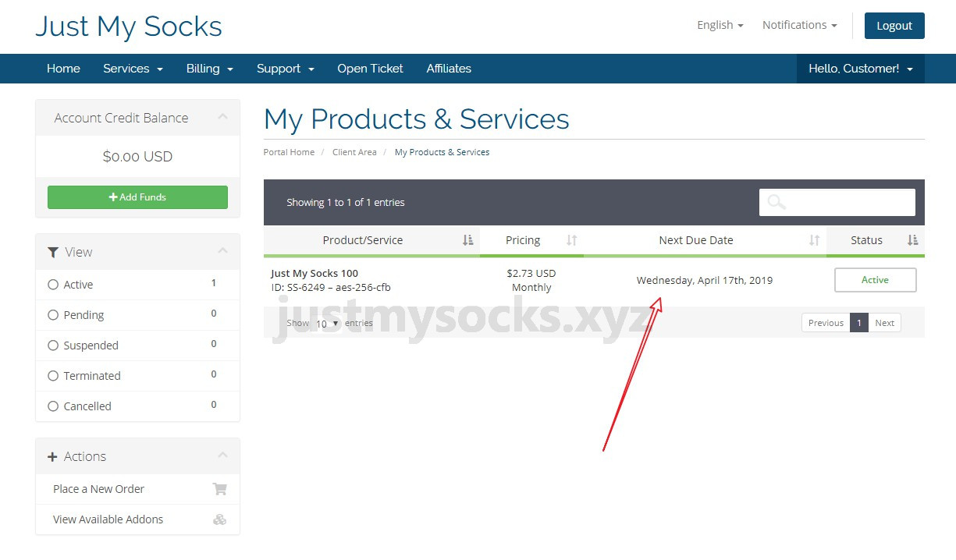Image resolution: width=956 pixels, height=560 pixels.
Task: Click the Logout button
Action: coord(894,26)
